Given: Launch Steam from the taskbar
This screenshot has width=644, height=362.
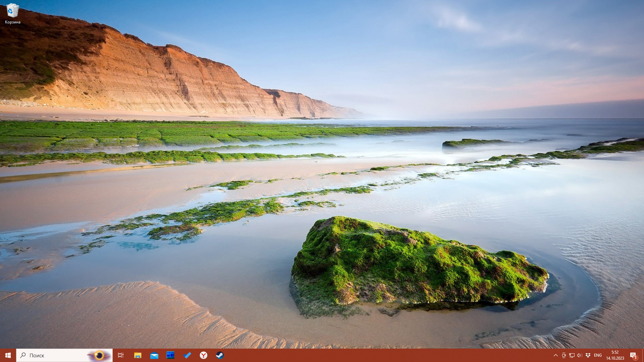Looking at the screenshot, I should click(x=220, y=355).
